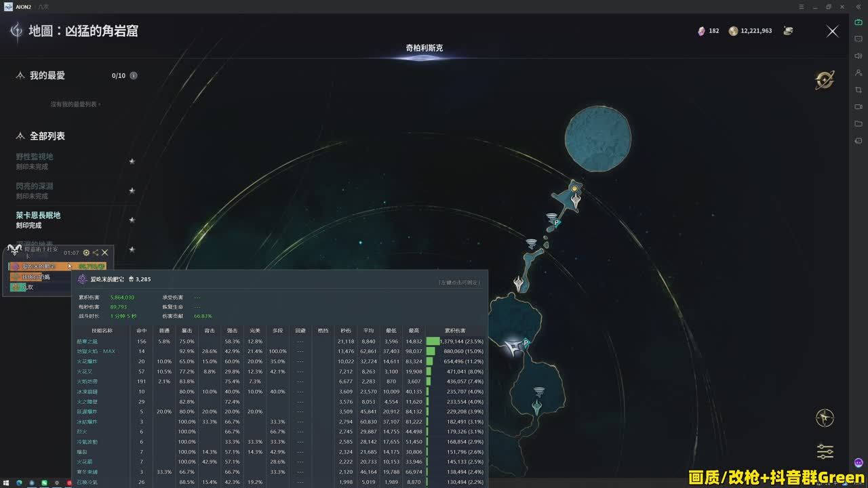Select the tornado marker on narrow island

(531, 244)
